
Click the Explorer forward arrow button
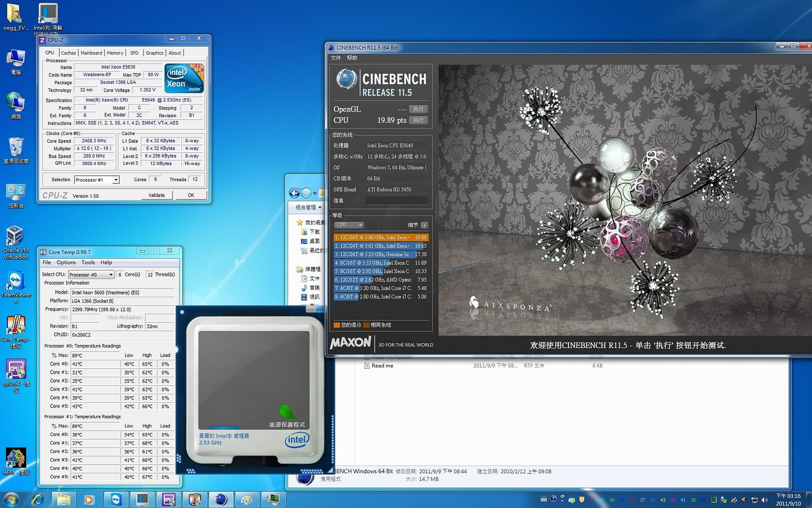pyautogui.click(x=306, y=193)
